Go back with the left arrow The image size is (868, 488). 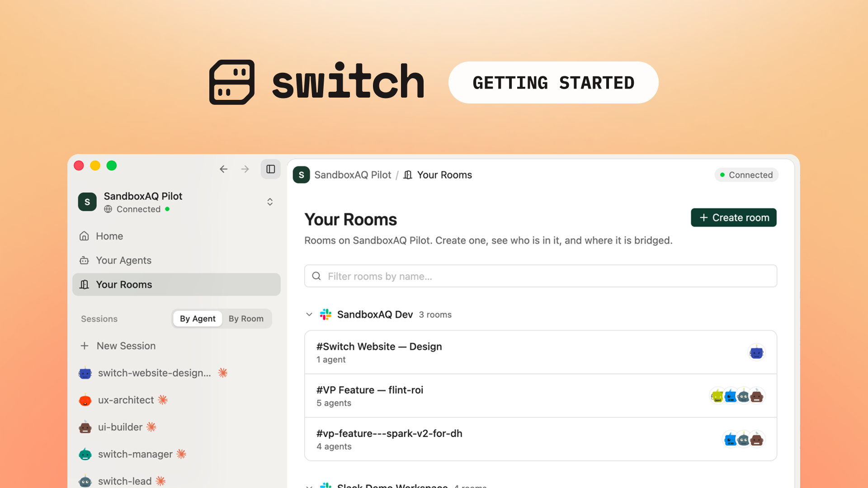[x=223, y=169]
